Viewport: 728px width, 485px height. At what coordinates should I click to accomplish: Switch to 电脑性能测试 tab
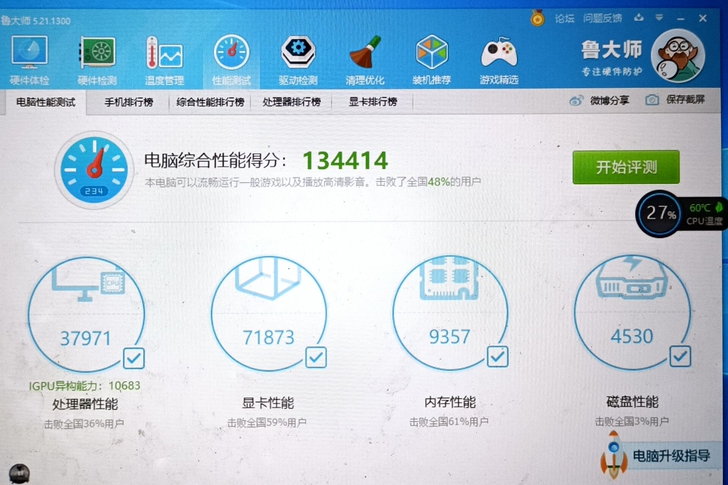point(46,102)
